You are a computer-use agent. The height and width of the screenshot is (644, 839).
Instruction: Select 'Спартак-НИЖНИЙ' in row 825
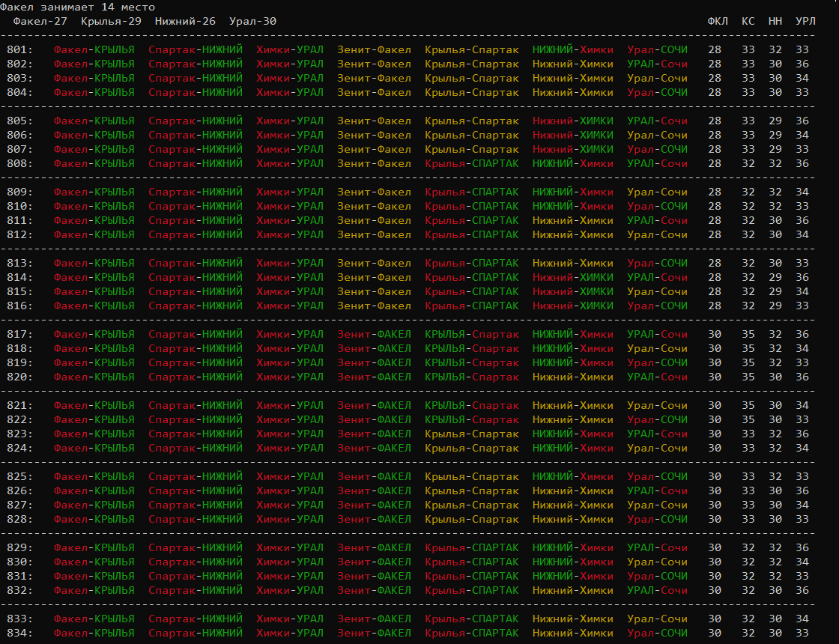click(x=196, y=476)
